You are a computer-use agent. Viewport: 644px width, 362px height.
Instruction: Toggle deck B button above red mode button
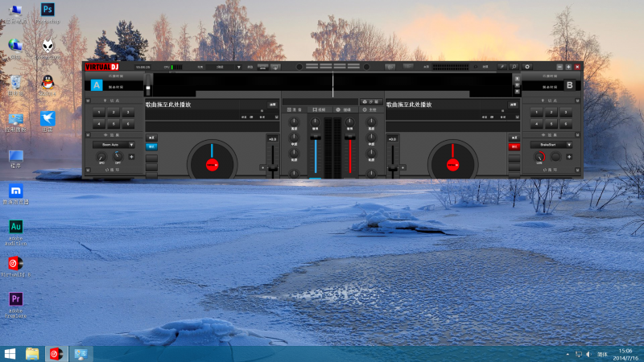[x=514, y=138]
